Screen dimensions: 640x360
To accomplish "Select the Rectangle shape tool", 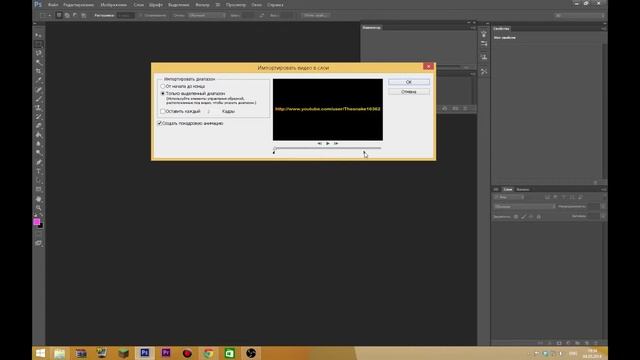I will point(38,189).
